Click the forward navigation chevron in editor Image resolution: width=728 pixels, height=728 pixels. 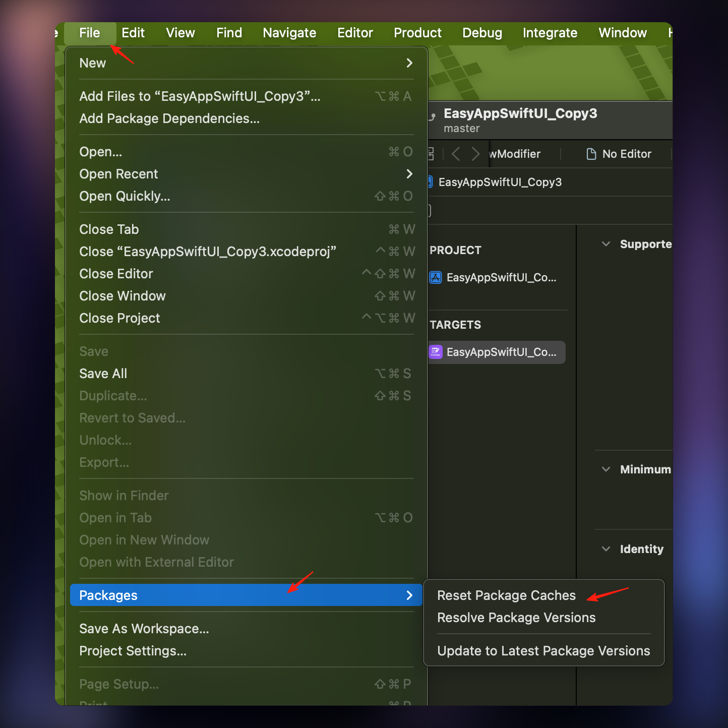click(475, 154)
